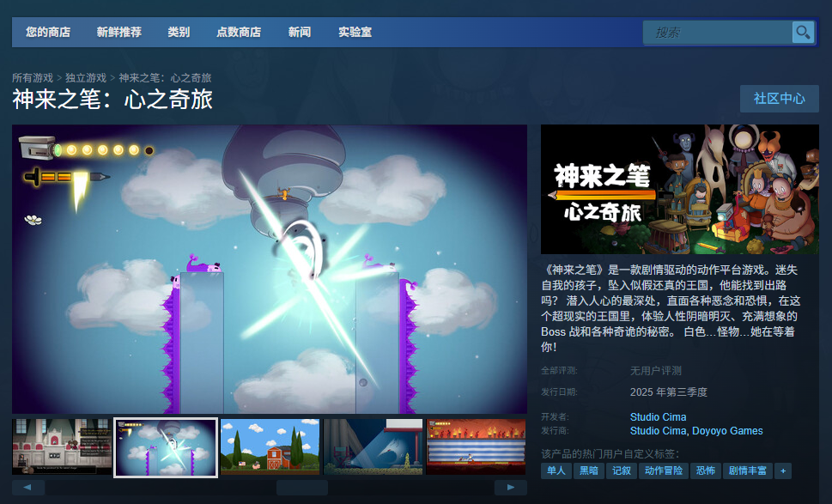Expand the 类别 categories menu

click(179, 33)
